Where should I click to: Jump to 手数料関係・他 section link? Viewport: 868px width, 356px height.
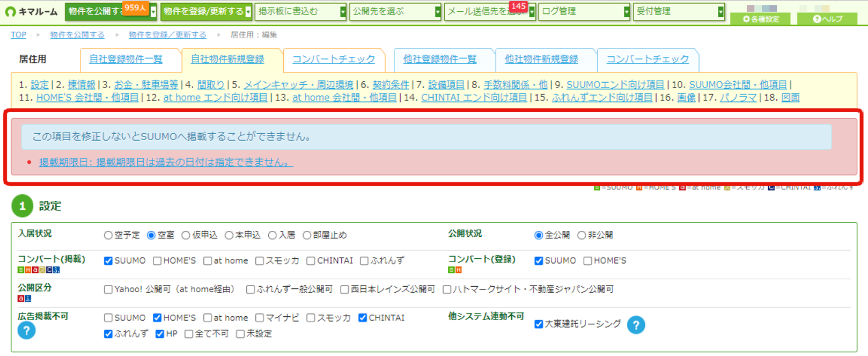click(x=516, y=85)
